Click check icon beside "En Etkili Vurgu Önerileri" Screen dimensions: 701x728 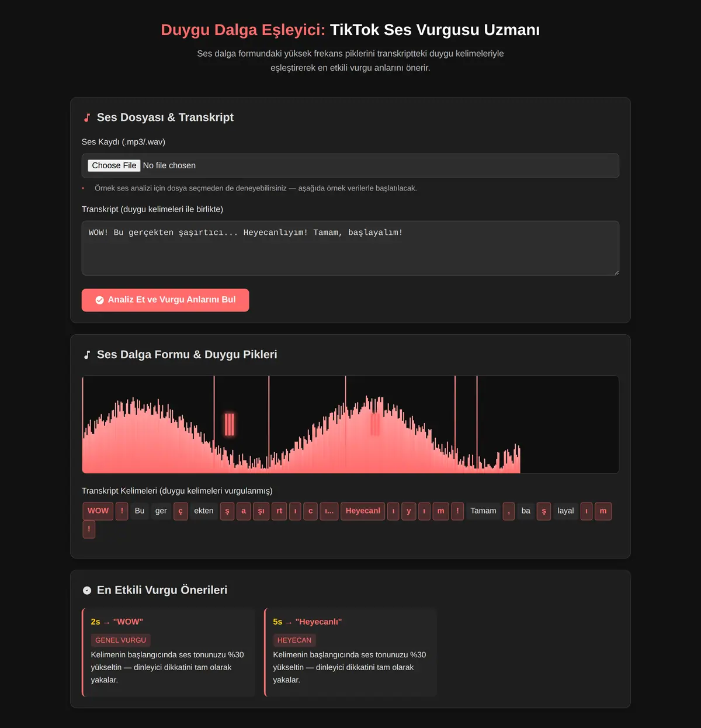pos(87,591)
